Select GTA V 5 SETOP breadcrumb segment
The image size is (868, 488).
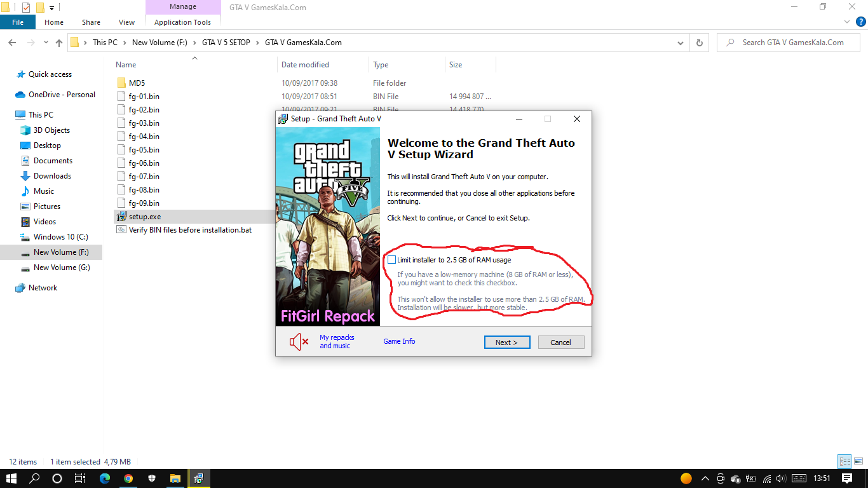pyautogui.click(x=226, y=43)
